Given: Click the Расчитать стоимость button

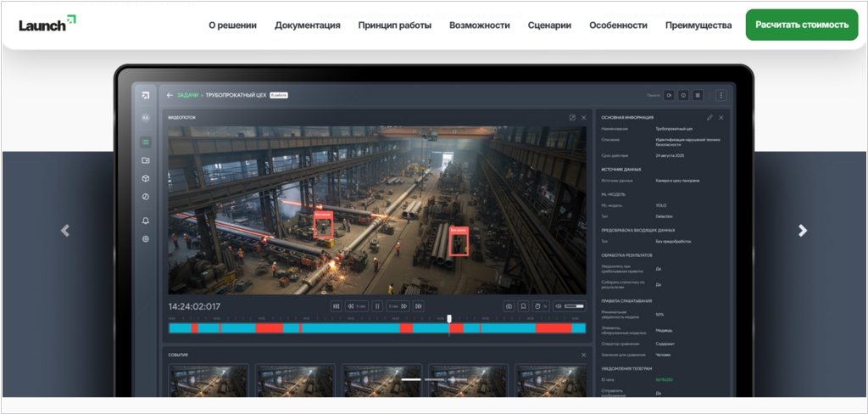Looking at the screenshot, I should 801,25.
